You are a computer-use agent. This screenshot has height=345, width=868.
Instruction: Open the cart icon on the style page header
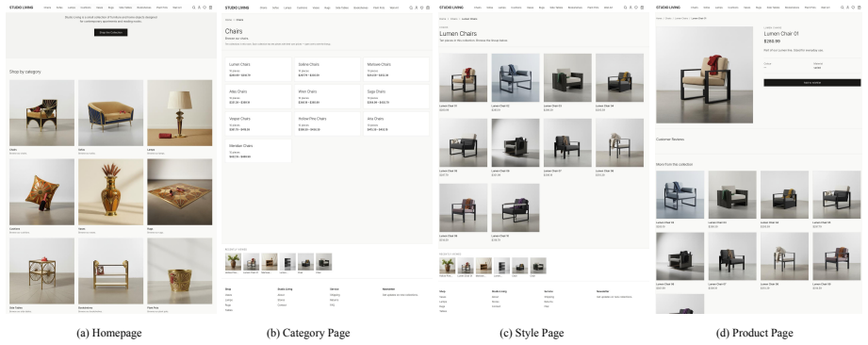642,8
